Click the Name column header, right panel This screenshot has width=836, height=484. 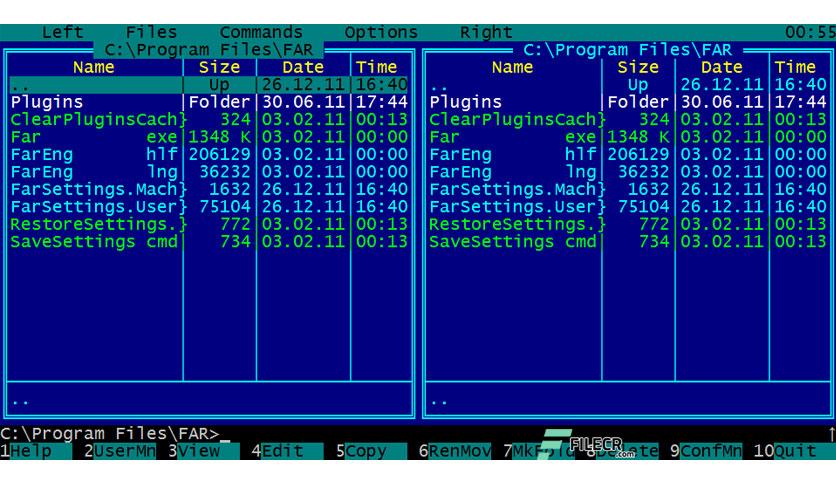coord(512,67)
